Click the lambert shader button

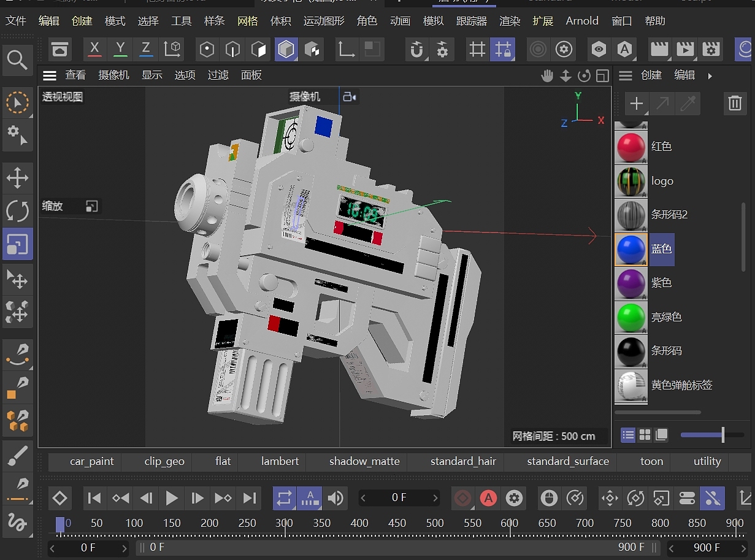click(x=280, y=461)
